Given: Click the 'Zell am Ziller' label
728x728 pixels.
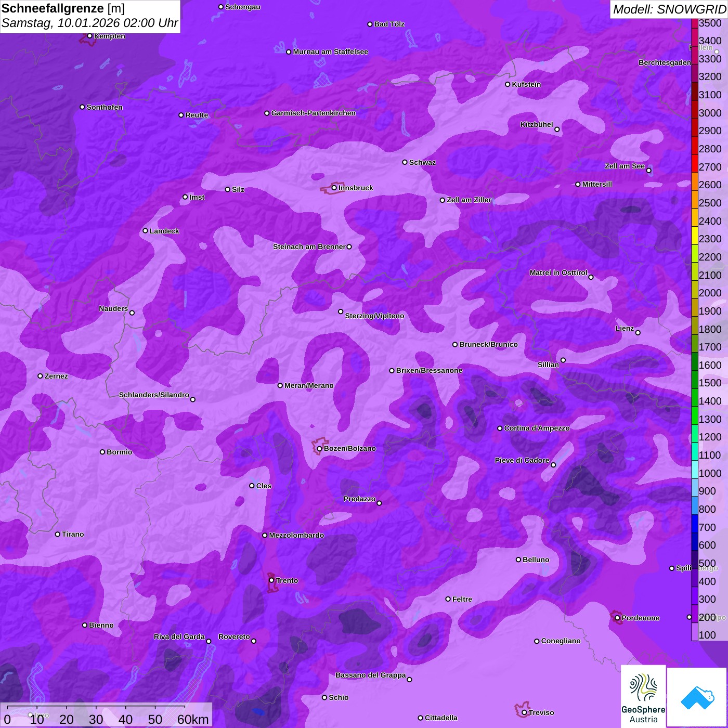Looking at the screenshot, I should (x=469, y=200).
